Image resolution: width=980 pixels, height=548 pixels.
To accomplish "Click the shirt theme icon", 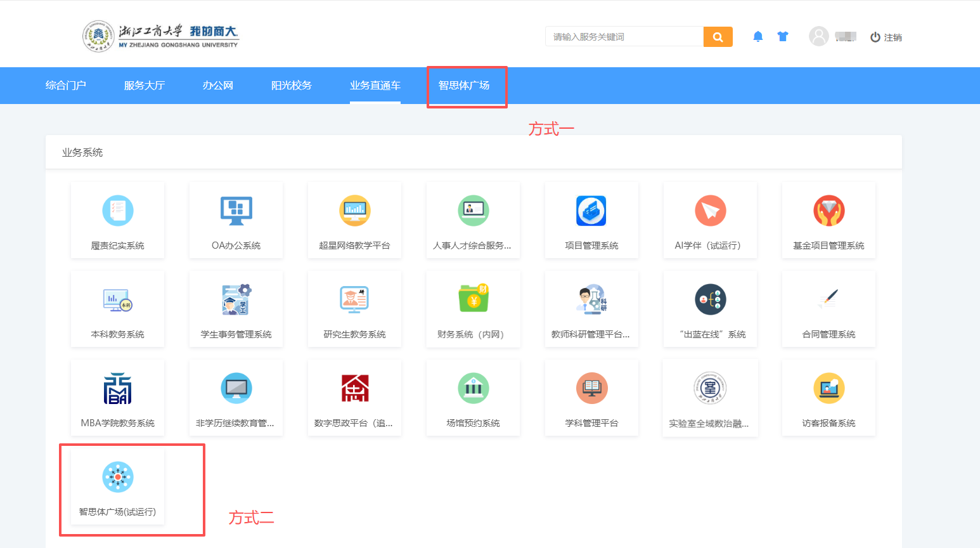I will (783, 37).
